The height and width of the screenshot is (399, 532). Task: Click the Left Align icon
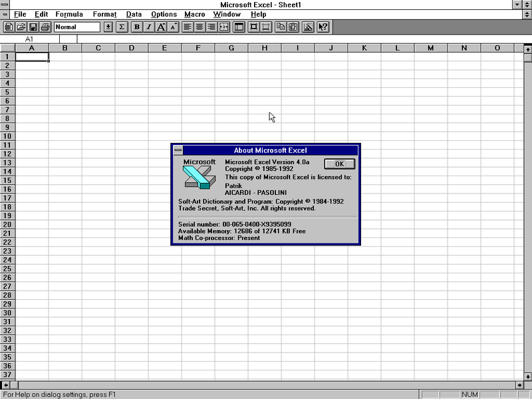coord(188,27)
